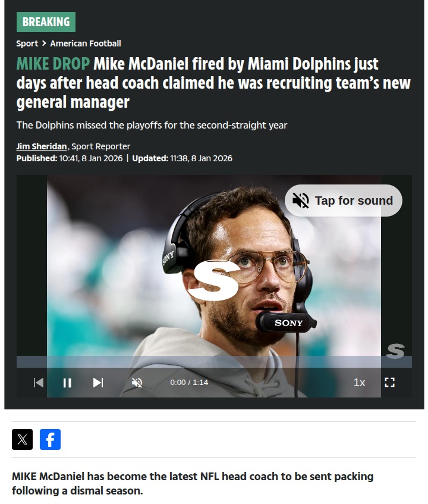This screenshot has height=504, width=428.
Task: Skip to the previous video track
Action: [x=39, y=383]
